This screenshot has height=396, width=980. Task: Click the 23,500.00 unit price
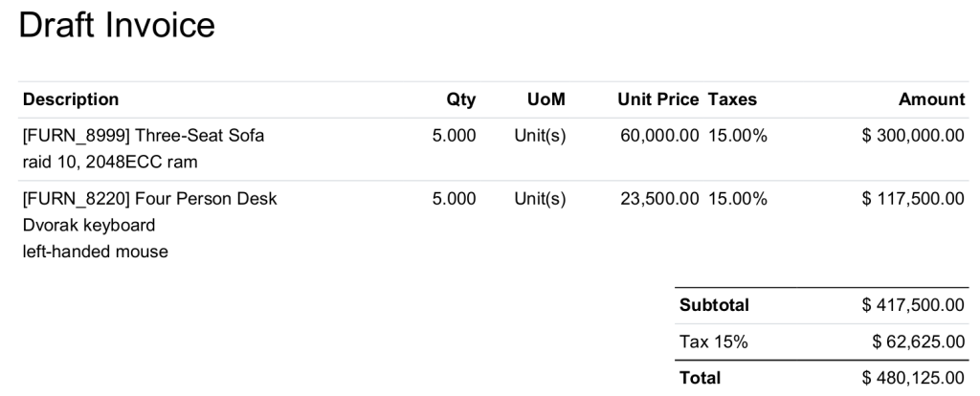coord(659,199)
